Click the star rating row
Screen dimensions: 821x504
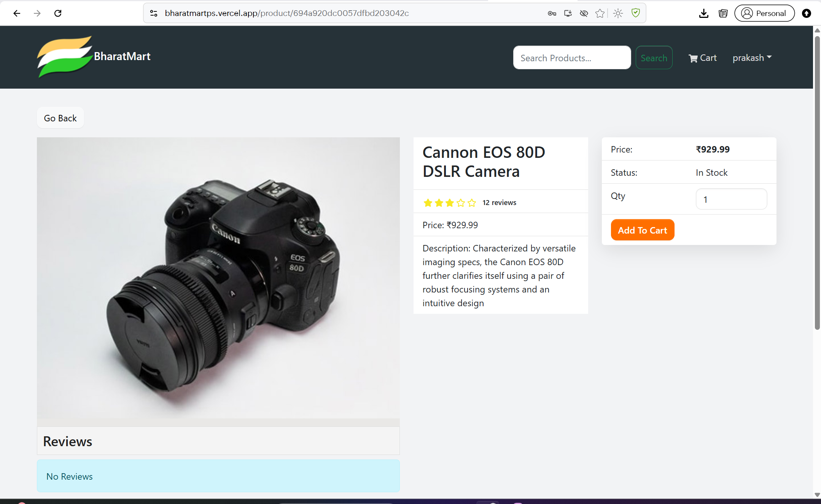click(450, 203)
